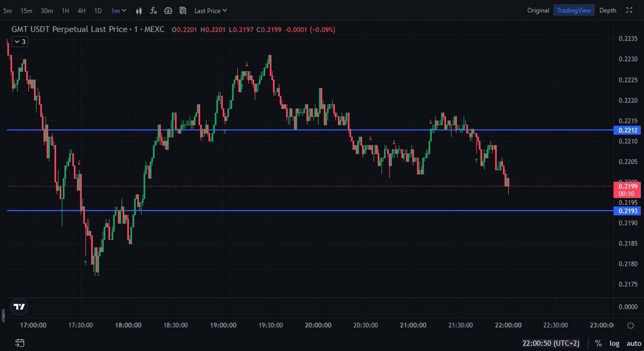Click the 19:30:00 time axis label
The width and height of the screenshot is (644, 351).
tap(270, 325)
